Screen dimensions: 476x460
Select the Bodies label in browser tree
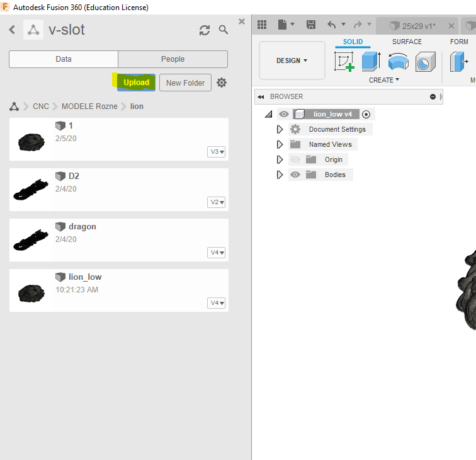[x=335, y=175]
